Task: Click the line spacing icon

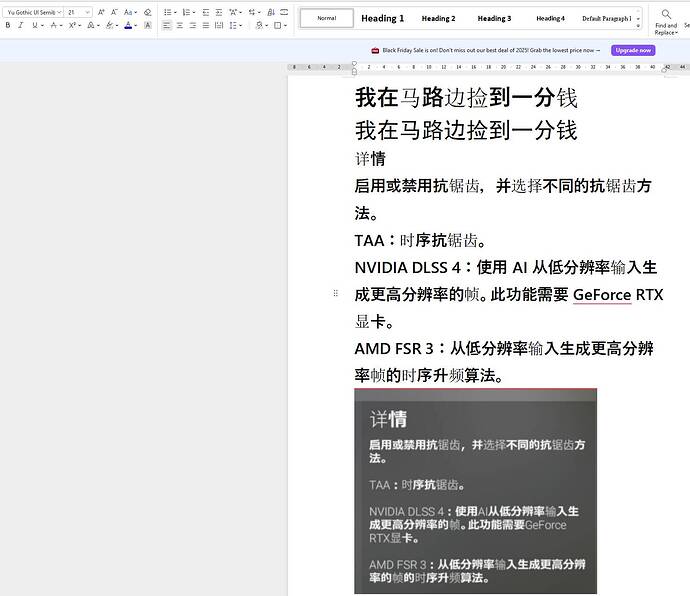Action: [233, 26]
